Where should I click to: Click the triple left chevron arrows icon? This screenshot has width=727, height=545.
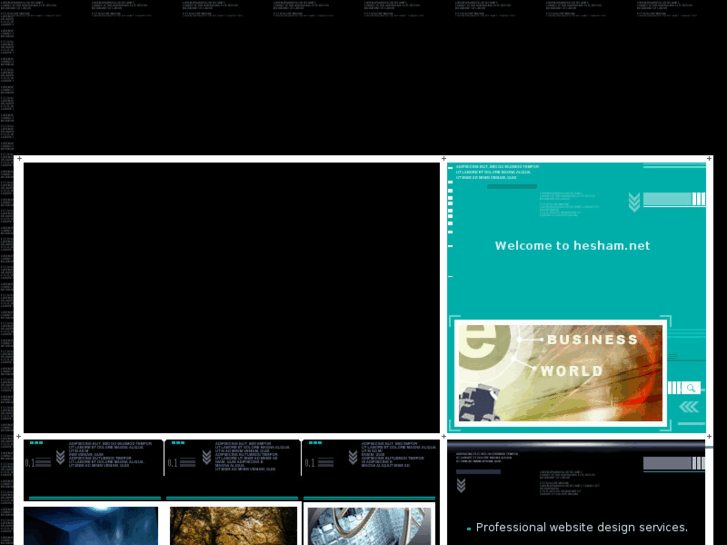689,407
